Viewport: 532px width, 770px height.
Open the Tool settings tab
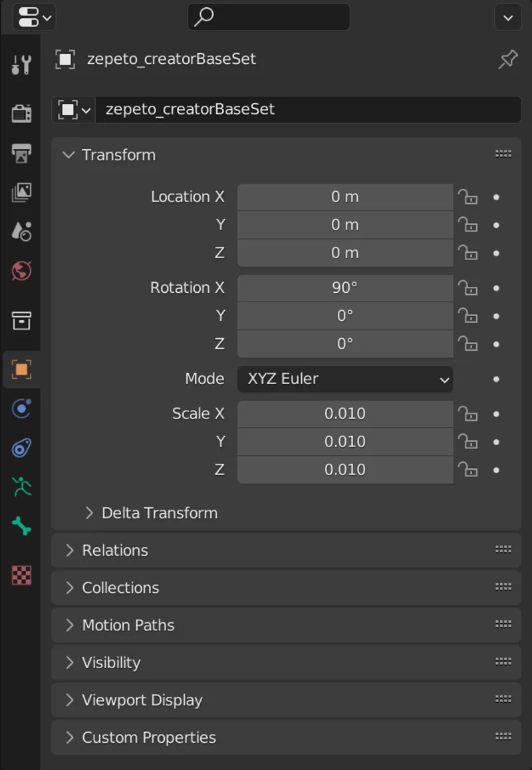(21, 64)
